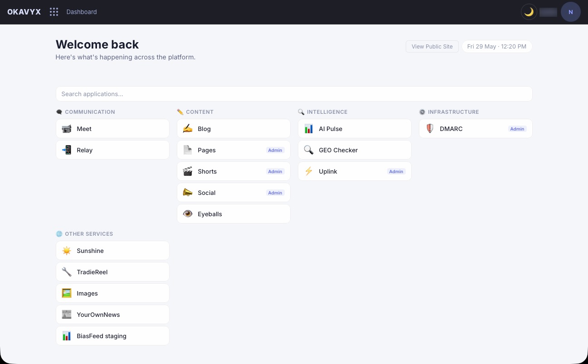Click the OKAVYX logo
The width and height of the screenshot is (588, 364).
pos(24,12)
